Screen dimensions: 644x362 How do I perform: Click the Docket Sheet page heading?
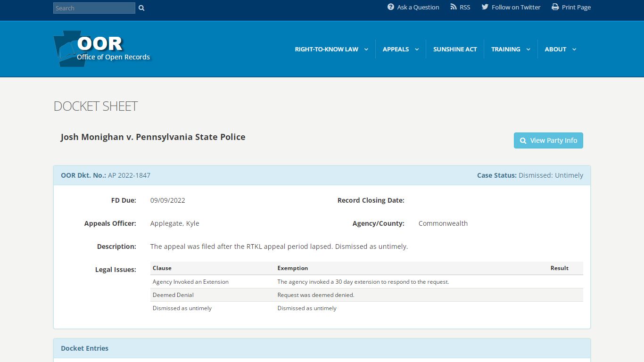click(x=96, y=106)
